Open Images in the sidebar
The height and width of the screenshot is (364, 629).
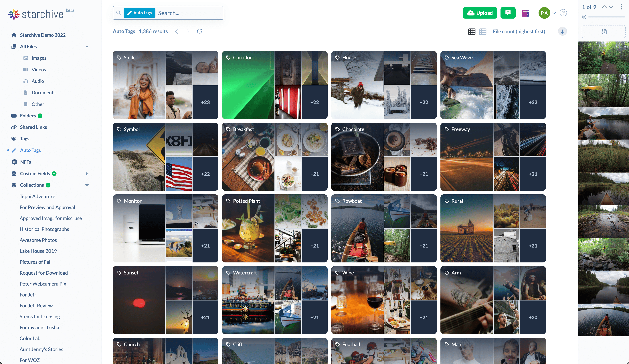(39, 58)
